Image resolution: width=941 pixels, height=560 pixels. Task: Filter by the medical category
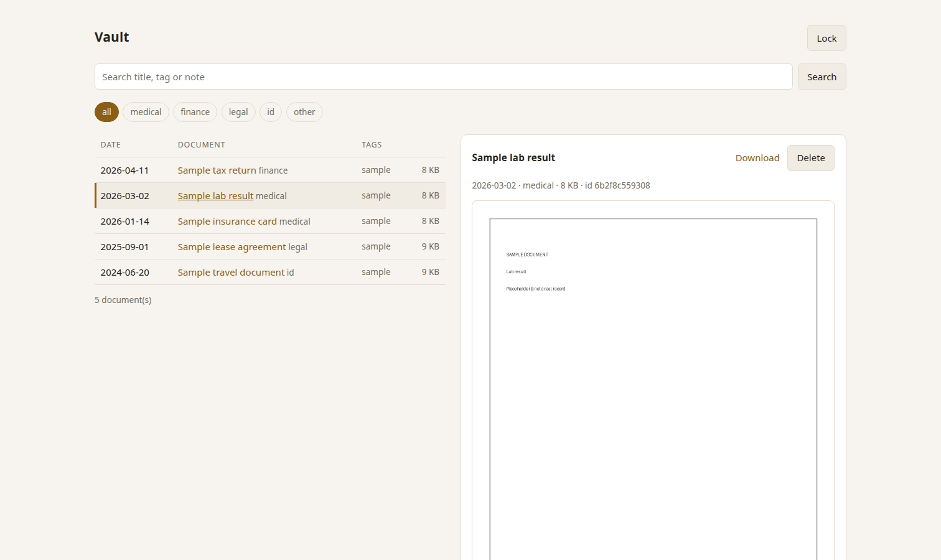click(146, 112)
